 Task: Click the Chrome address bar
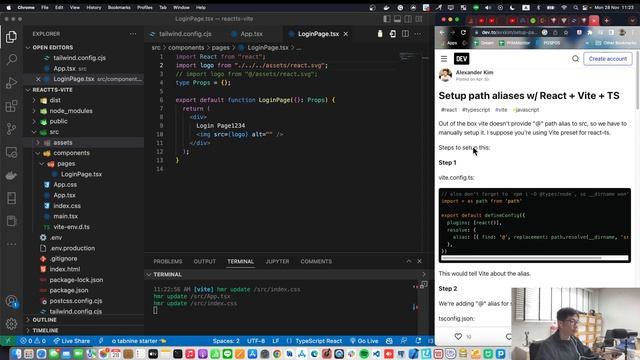pyautogui.click(x=505, y=32)
